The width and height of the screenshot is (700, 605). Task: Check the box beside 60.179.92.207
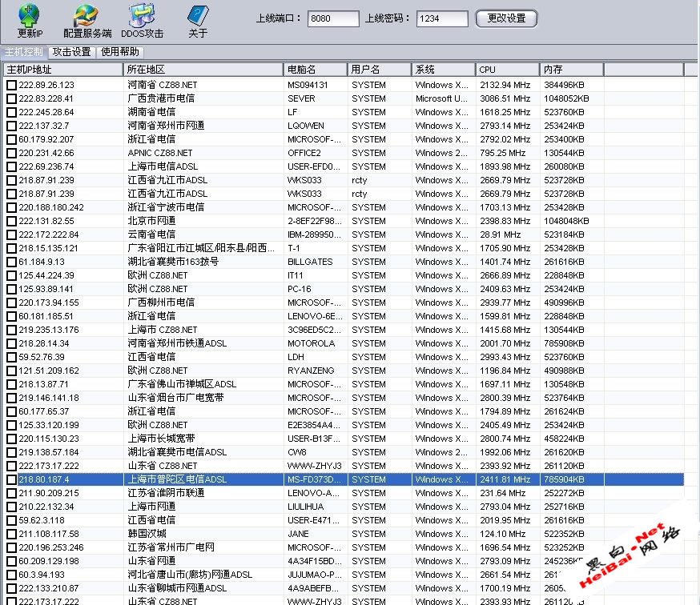[x=11, y=139]
